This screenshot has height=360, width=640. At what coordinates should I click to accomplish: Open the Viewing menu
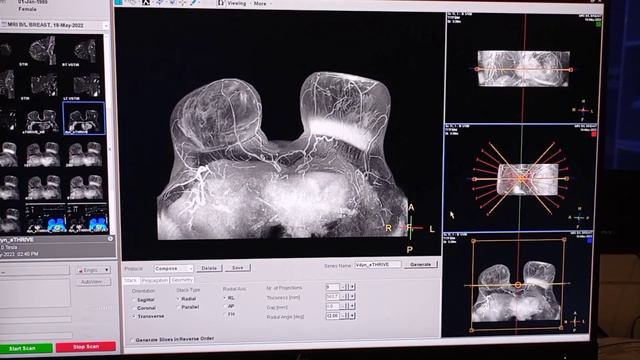pyautogui.click(x=237, y=3)
